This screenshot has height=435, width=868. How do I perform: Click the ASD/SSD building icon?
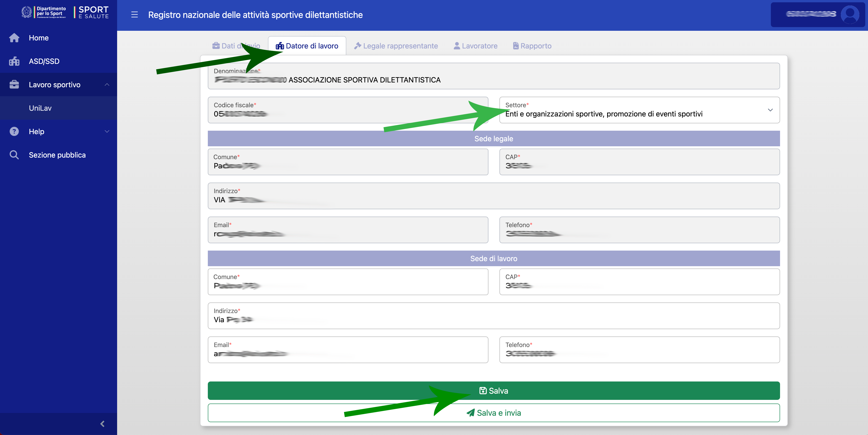[x=14, y=61]
